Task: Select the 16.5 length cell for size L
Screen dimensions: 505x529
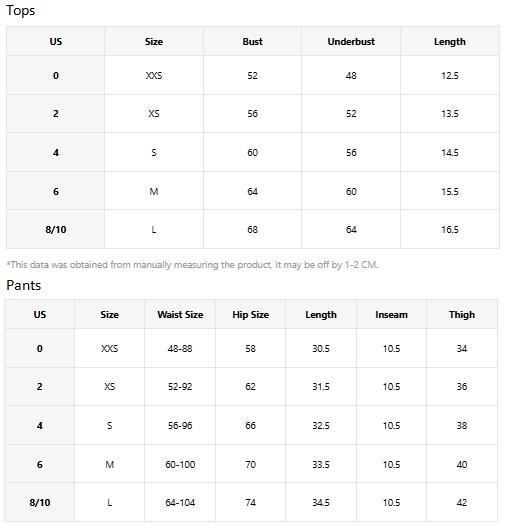Action: point(450,230)
